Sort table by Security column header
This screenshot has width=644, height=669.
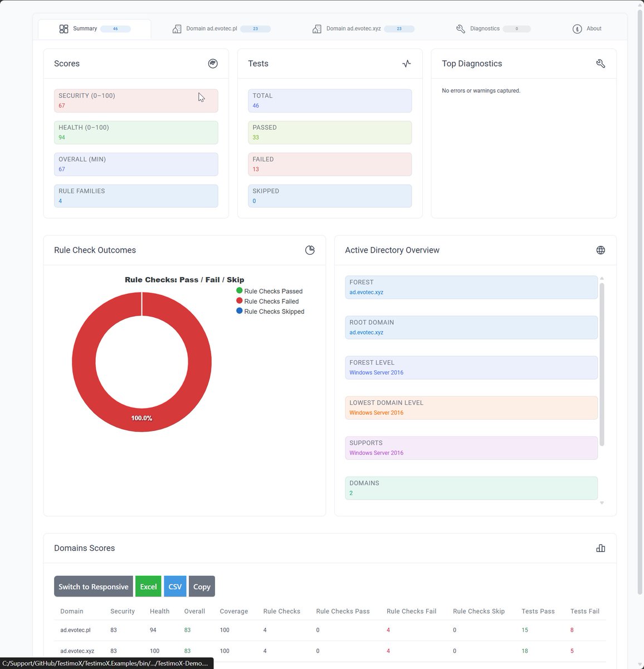123,611
